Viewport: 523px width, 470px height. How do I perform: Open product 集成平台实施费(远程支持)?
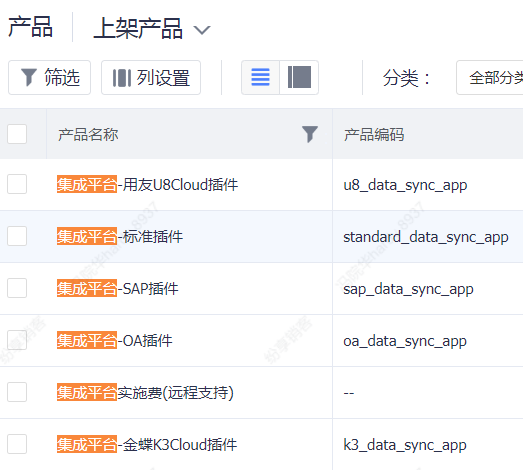(x=145, y=393)
